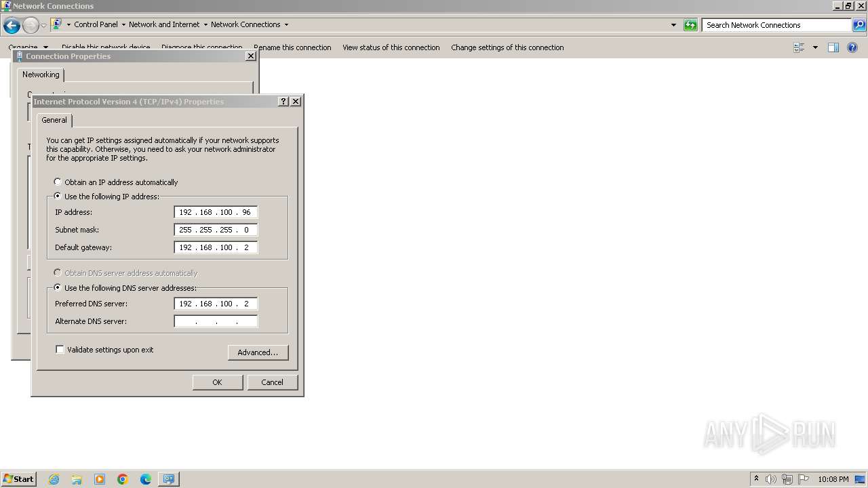Screen dimensions: 868x488
Task: Select the General tab
Action: tap(54, 120)
